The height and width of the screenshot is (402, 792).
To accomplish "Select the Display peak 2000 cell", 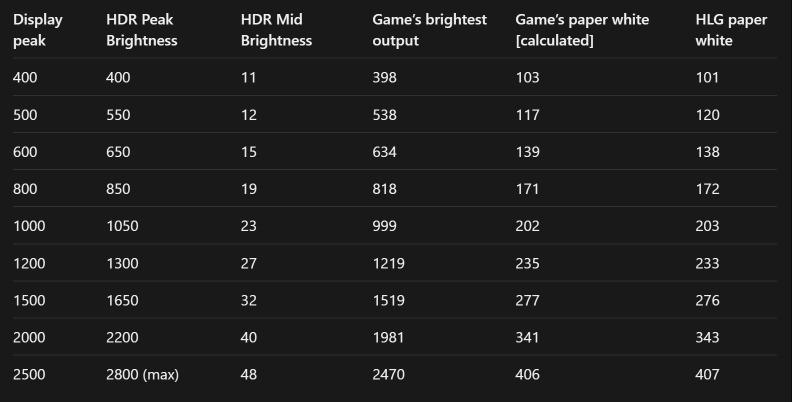I will tap(29, 337).
